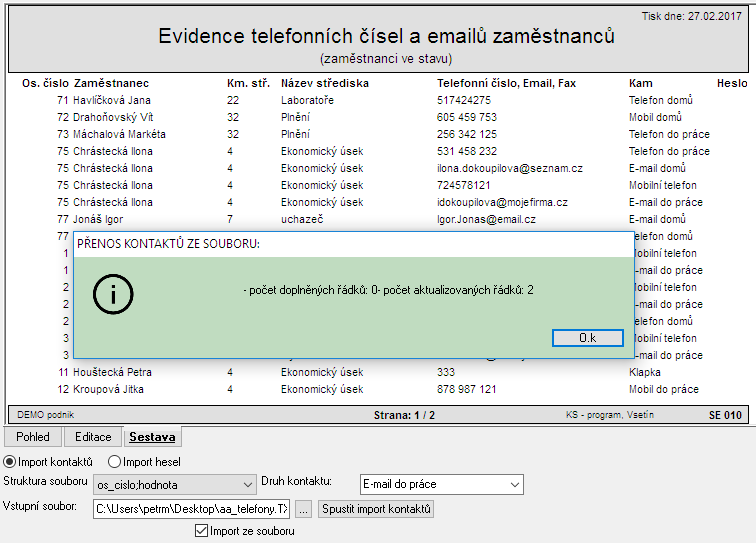Click the PŘENOS KONTAKTŮ ZE SOUBORU title bar
Image resolution: width=756 pixels, height=543 pixels.
tap(353, 244)
